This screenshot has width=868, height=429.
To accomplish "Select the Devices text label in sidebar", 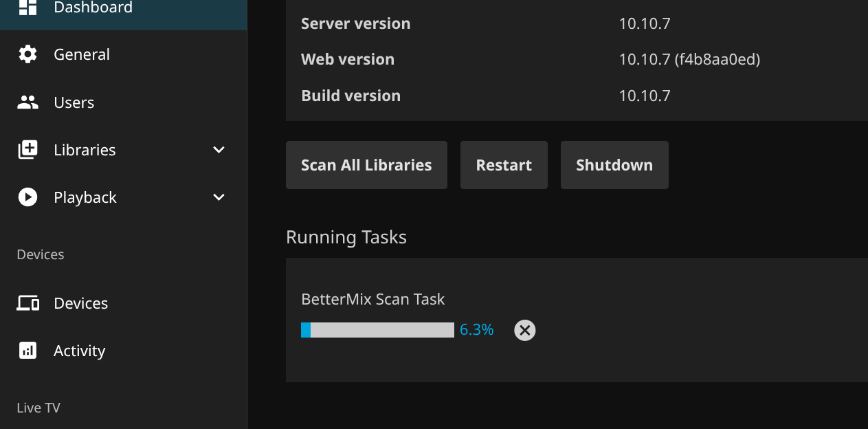I will click(x=80, y=303).
